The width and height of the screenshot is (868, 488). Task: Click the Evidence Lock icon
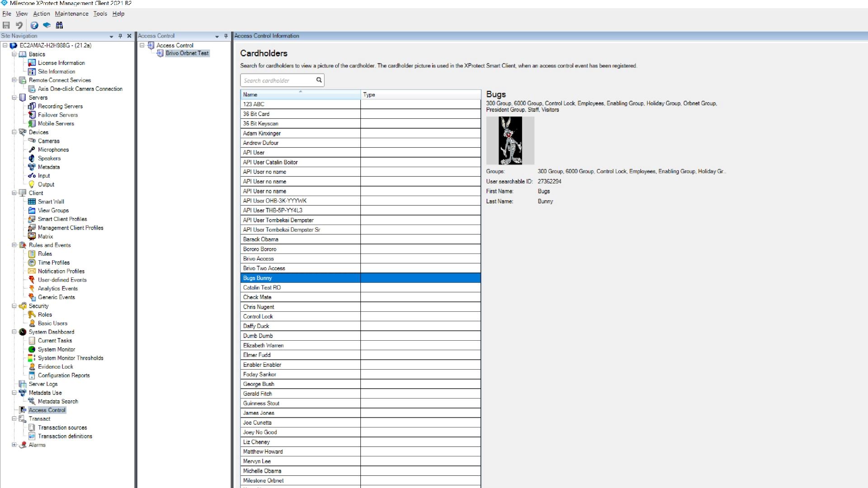(32, 366)
